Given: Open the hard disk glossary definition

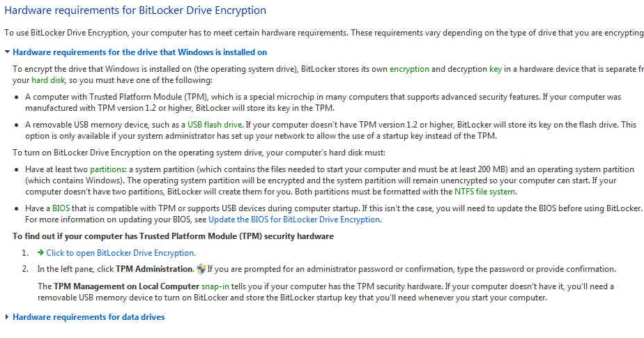Looking at the screenshot, I should (x=48, y=80).
